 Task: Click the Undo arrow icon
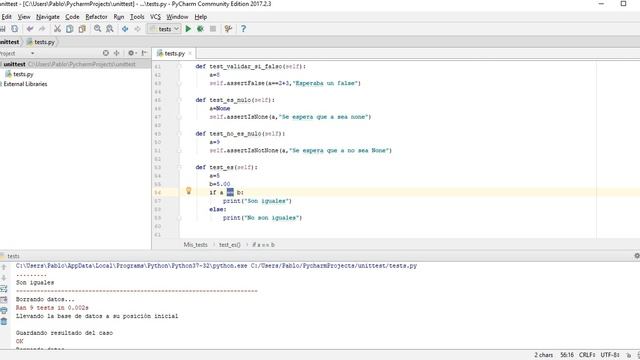30,29
